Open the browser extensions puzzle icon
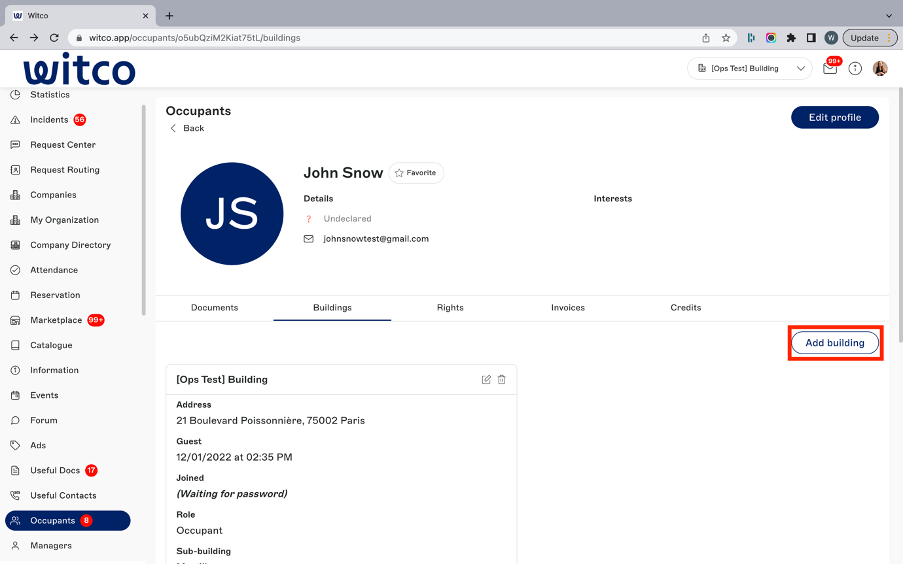 click(791, 38)
